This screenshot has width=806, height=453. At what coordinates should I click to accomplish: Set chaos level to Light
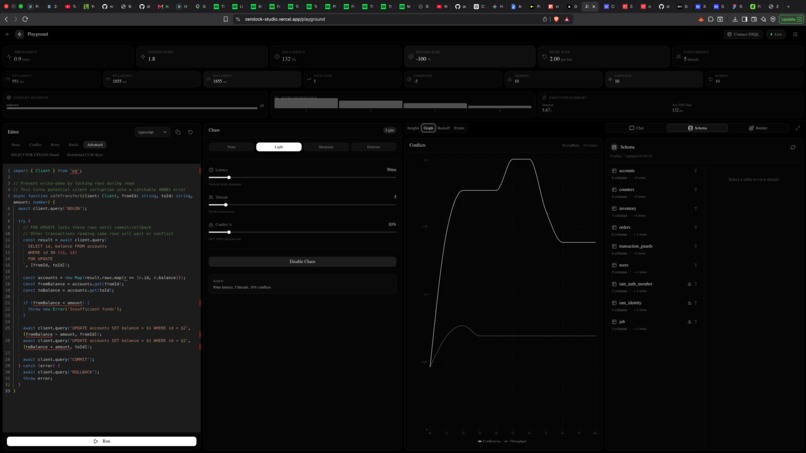coord(279,147)
